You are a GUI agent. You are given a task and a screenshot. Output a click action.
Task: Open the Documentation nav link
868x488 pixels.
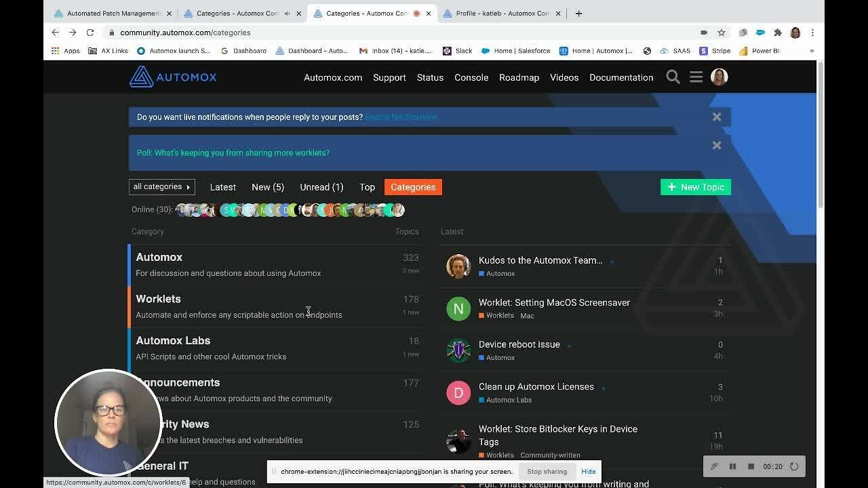click(x=621, y=77)
